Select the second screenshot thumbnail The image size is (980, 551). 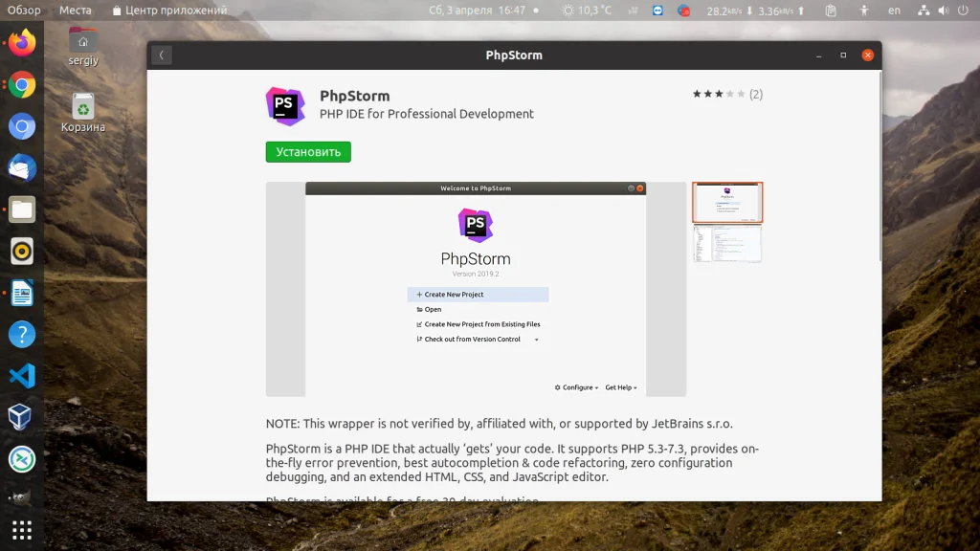(726, 245)
